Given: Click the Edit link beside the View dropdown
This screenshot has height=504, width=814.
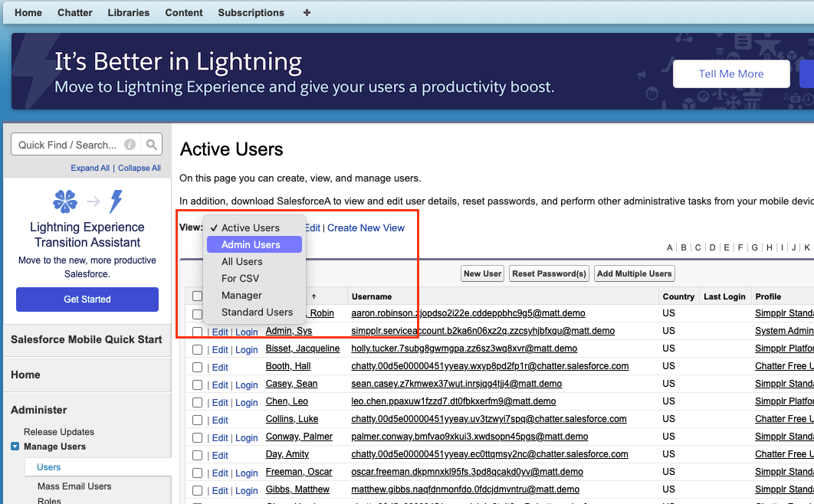Looking at the screenshot, I should [x=313, y=227].
